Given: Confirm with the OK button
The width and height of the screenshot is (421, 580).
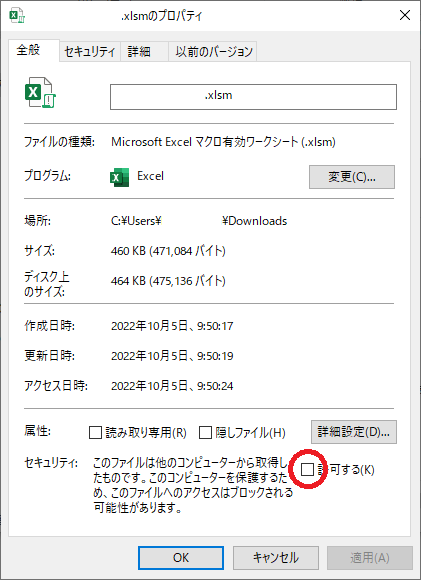Looking at the screenshot, I should pos(181,558).
